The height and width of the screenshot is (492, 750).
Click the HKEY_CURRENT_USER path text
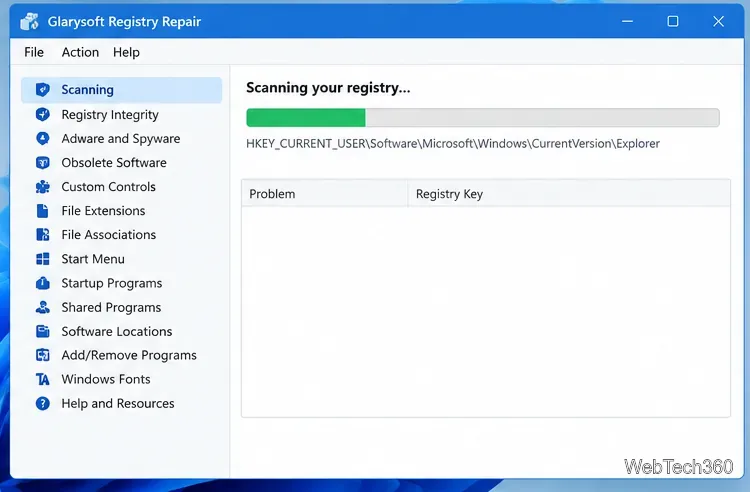coord(452,143)
